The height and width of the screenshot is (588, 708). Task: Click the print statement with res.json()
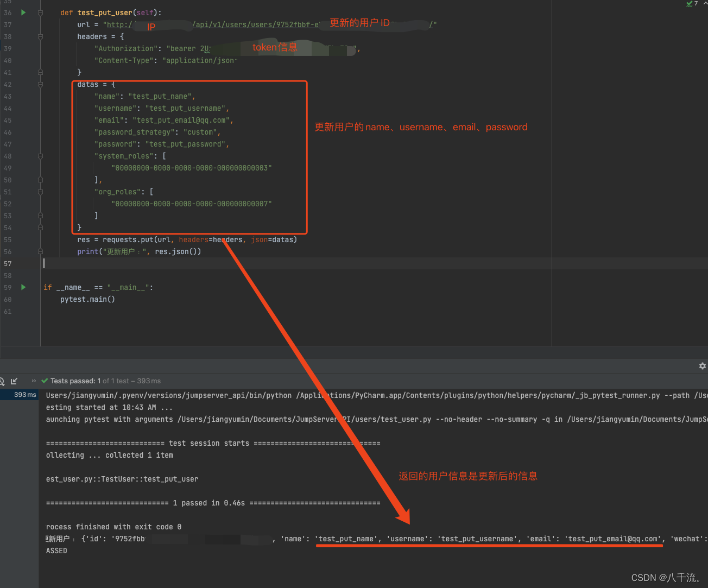(139, 251)
